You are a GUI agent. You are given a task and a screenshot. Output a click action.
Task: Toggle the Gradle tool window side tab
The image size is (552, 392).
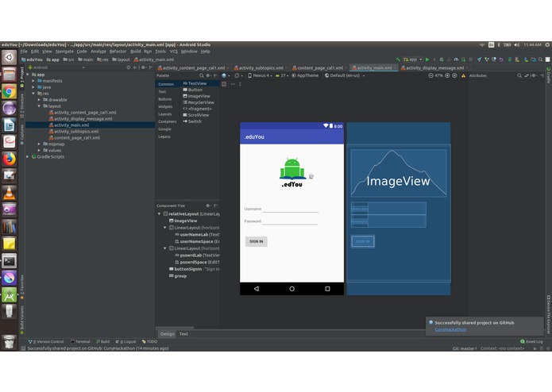(549, 75)
